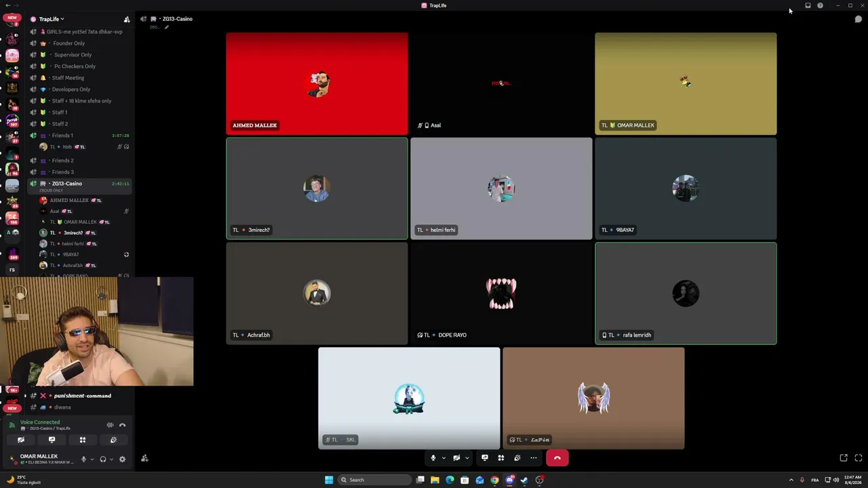Focus the 9BAYA7 call tile
The image size is (868, 488).
686,188
